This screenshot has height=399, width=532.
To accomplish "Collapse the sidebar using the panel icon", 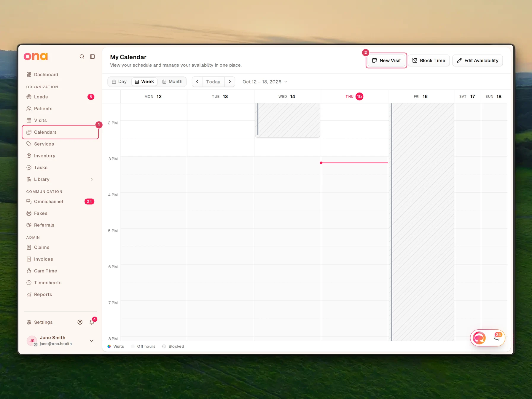I will (x=93, y=57).
